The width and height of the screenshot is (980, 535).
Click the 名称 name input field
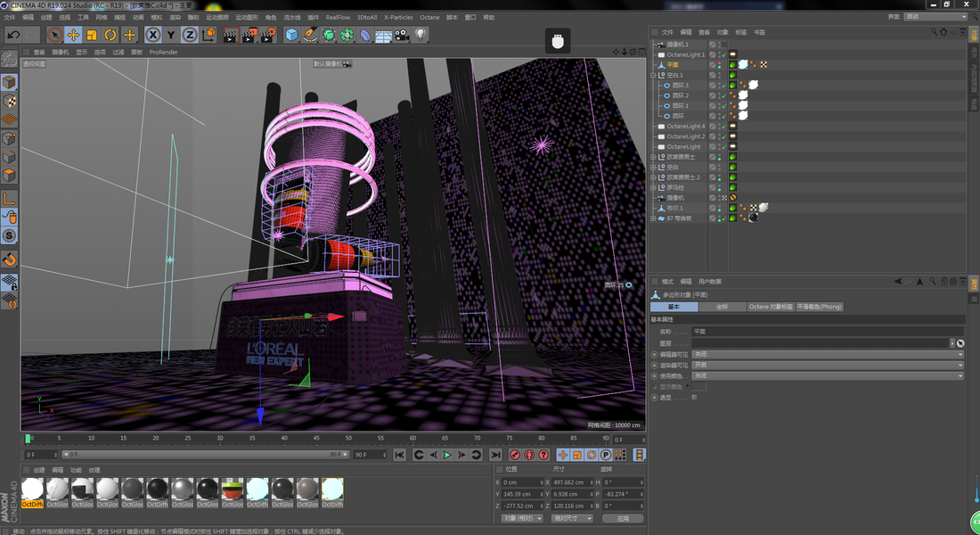(829, 331)
